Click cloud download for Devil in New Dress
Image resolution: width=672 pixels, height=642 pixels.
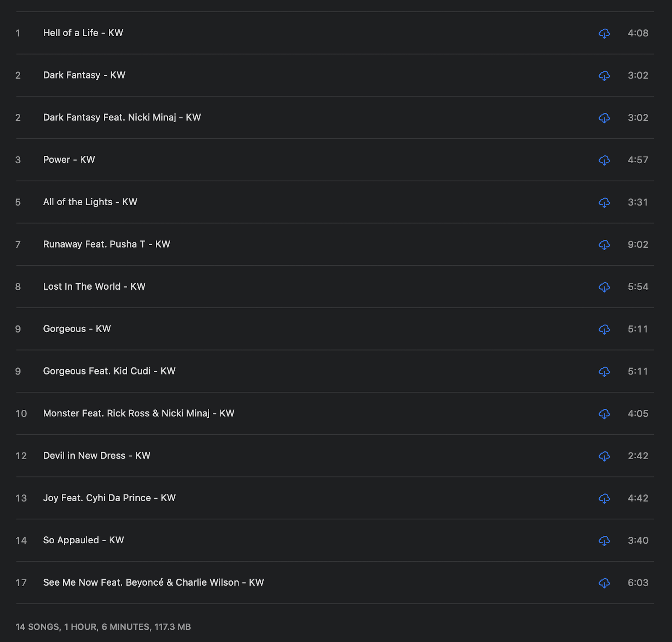point(604,456)
